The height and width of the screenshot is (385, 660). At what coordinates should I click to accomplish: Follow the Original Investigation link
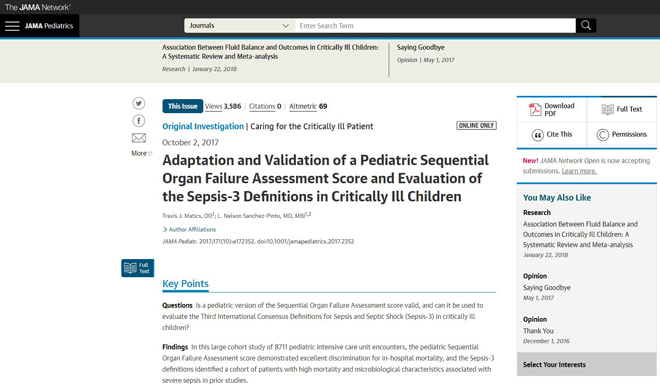point(203,126)
